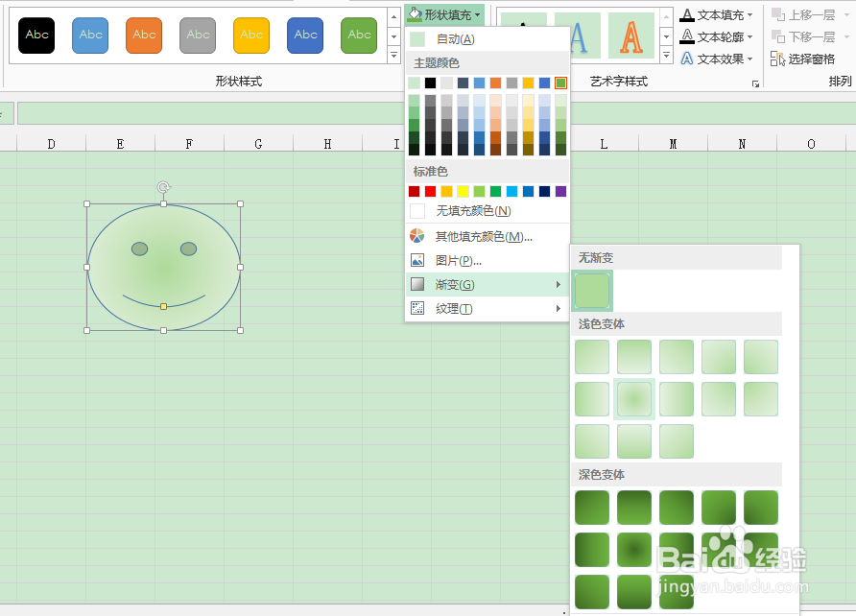Apply the dark blue Abc shape style
856x616 pixels.
[x=305, y=35]
